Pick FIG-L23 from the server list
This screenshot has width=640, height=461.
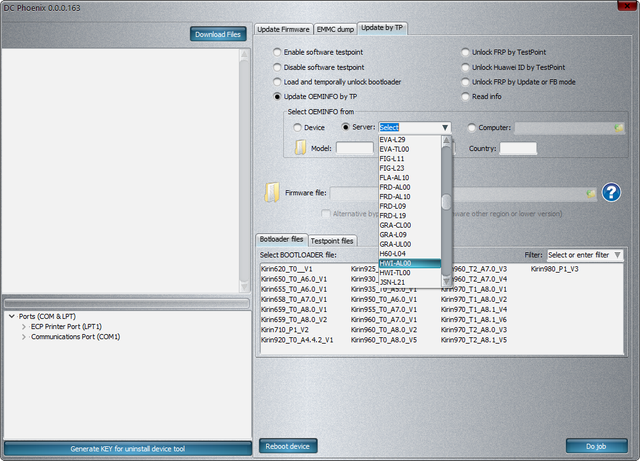click(x=410, y=168)
